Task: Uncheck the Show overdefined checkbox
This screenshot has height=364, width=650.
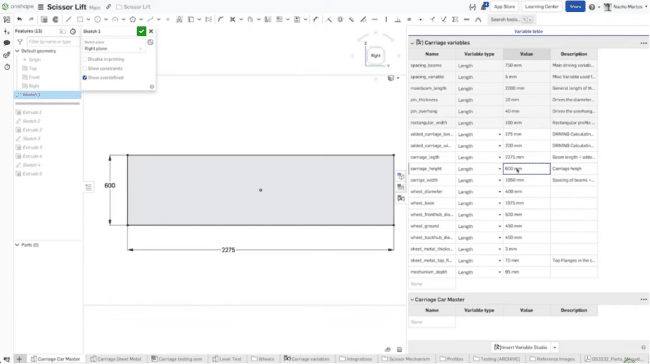Action: tap(85, 78)
